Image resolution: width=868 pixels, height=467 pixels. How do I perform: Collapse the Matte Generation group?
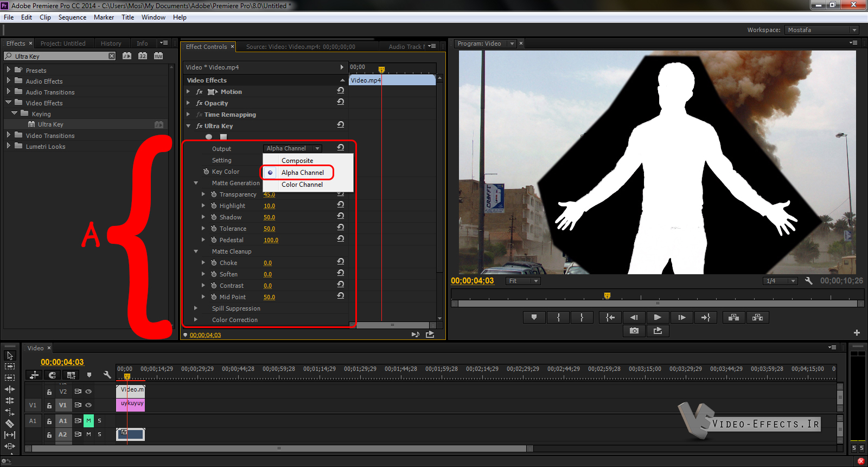point(196,183)
